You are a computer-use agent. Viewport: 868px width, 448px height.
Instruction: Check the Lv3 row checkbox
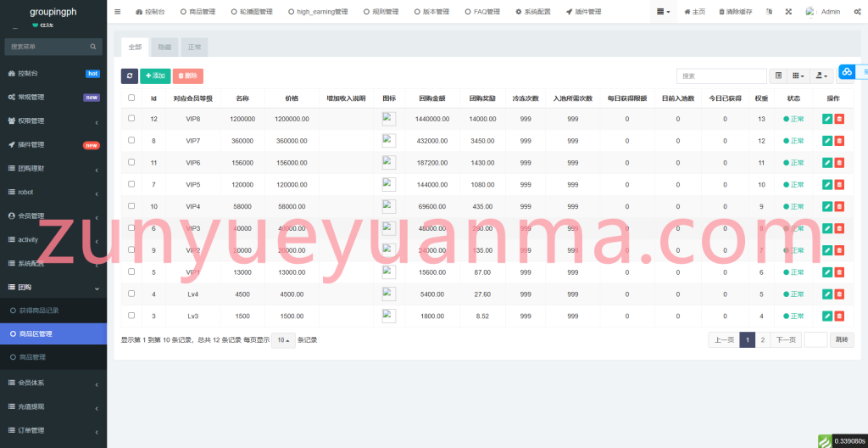(x=131, y=316)
